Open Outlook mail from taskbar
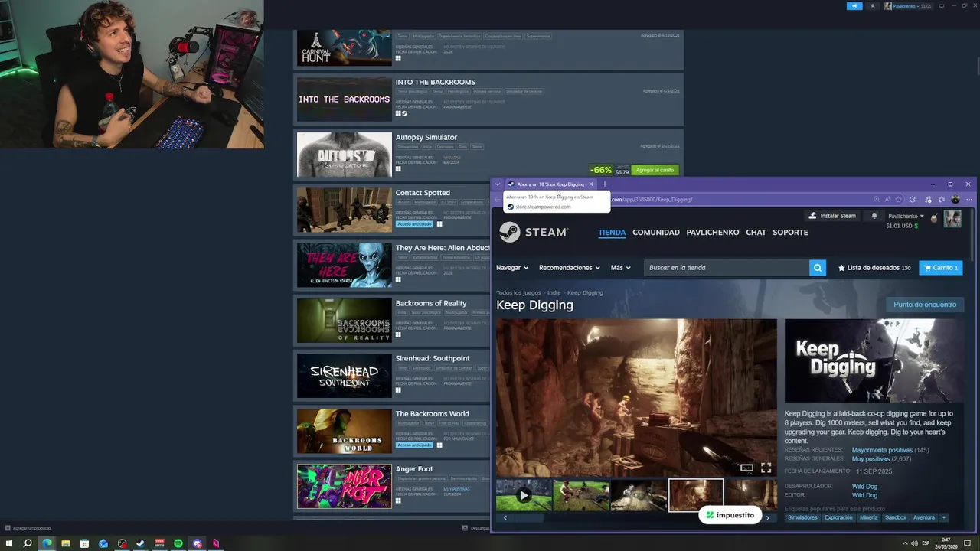The height and width of the screenshot is (551, 980). 103,543
